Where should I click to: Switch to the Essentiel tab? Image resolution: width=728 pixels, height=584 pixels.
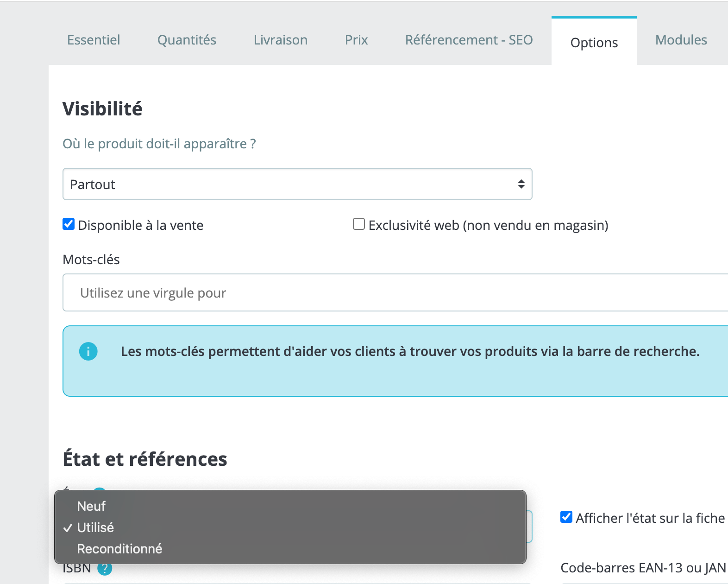(x=94, y=40)
